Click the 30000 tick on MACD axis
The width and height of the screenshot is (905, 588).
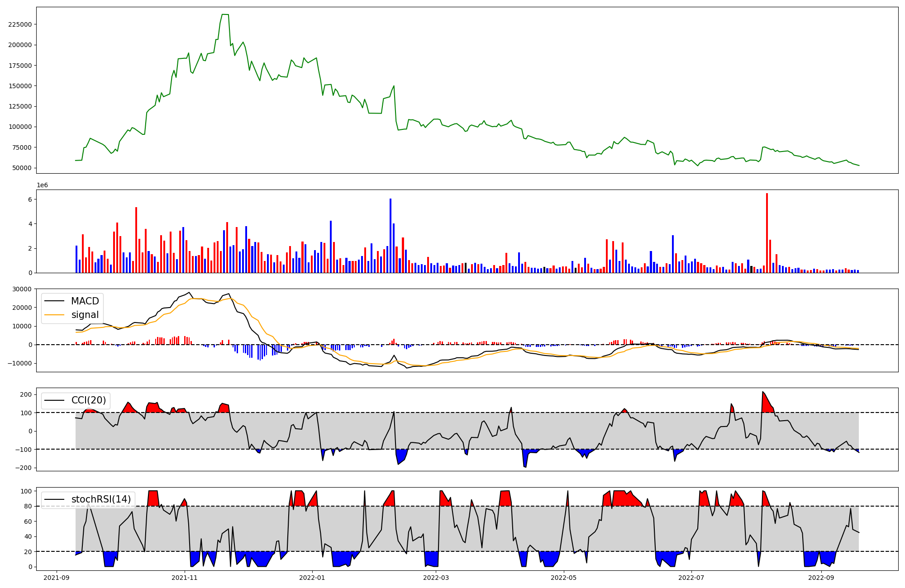(x=22, y=289)
